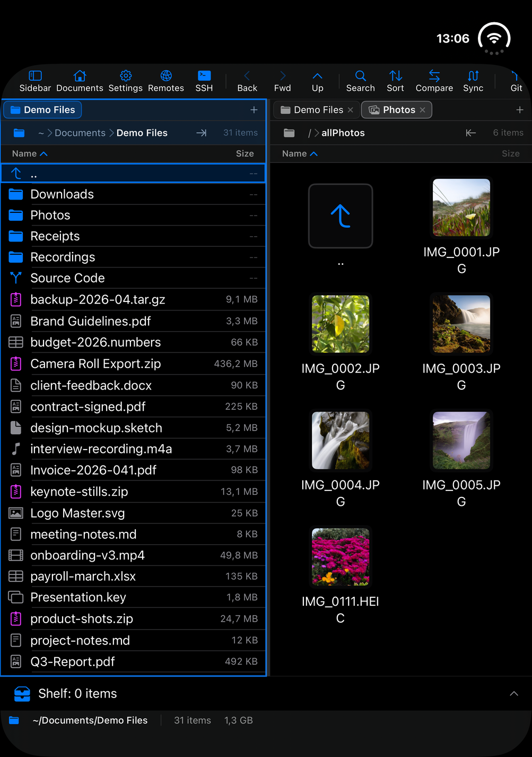Select Brand Guidelines.pdf

(133, 321)
